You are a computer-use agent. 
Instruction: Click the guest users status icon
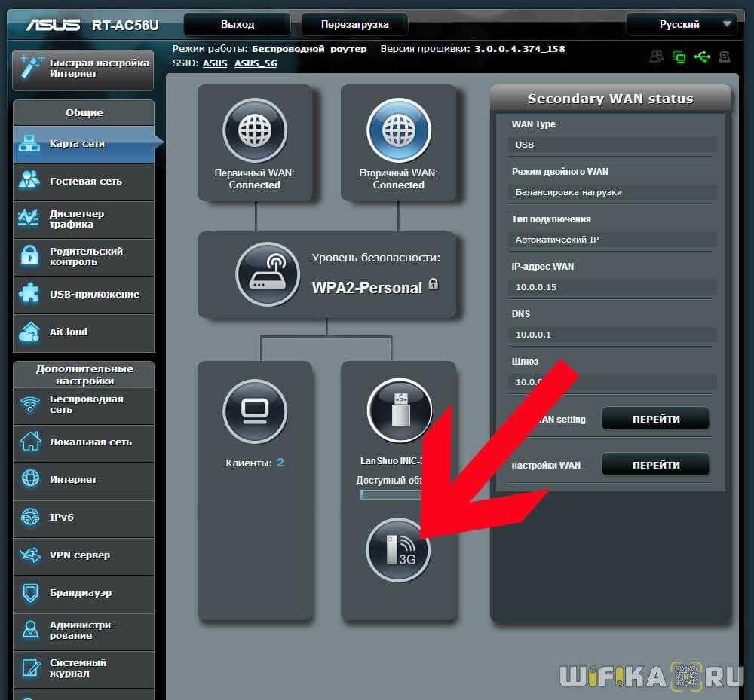click(657, 57)
